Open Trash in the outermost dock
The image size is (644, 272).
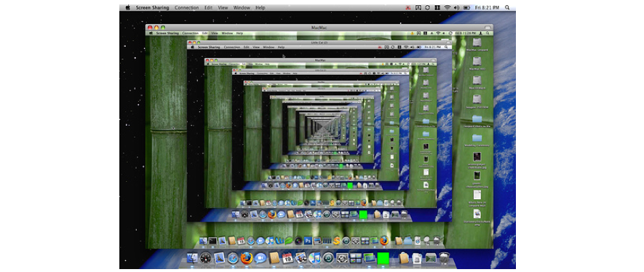click(444, 258)
